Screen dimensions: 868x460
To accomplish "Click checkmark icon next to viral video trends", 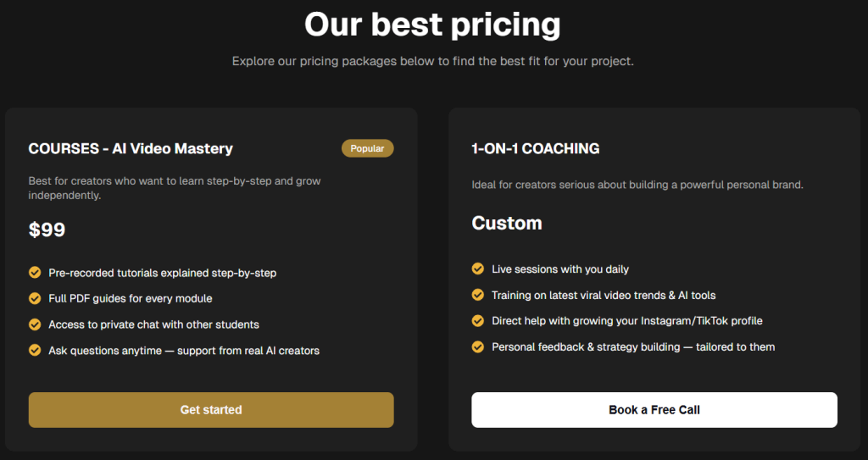I will (x=478, y=295).
